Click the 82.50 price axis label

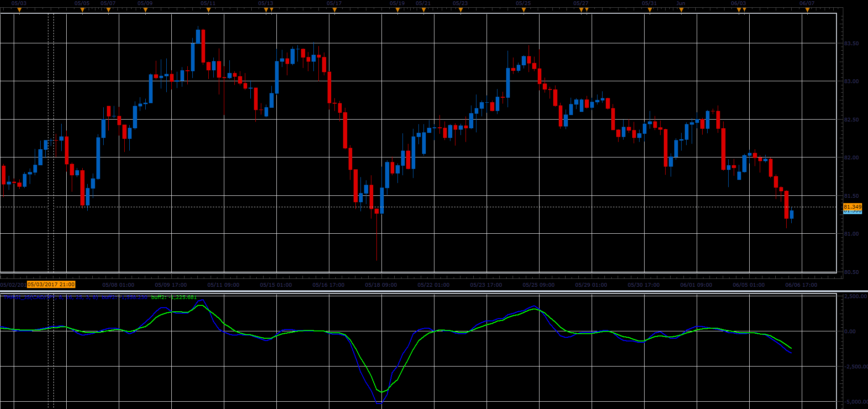pos(852,120)
